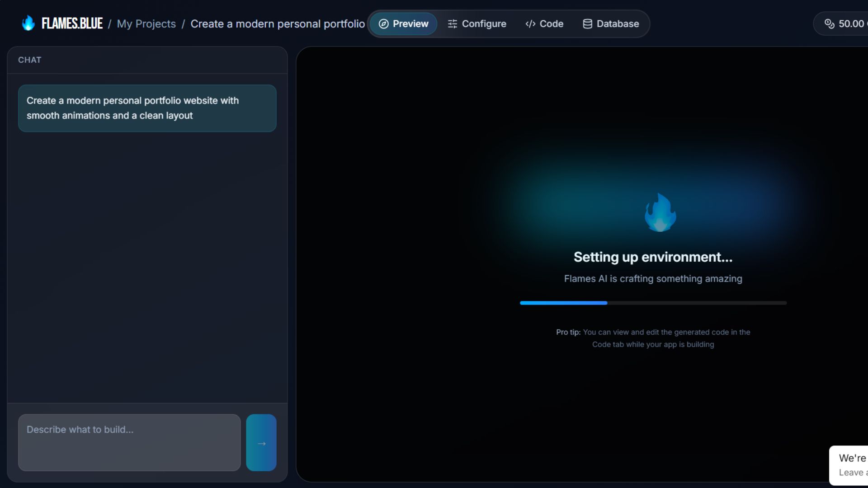Click the large flame loading icon
This screenshot has height=488, width=868.
tap(660, 213)
